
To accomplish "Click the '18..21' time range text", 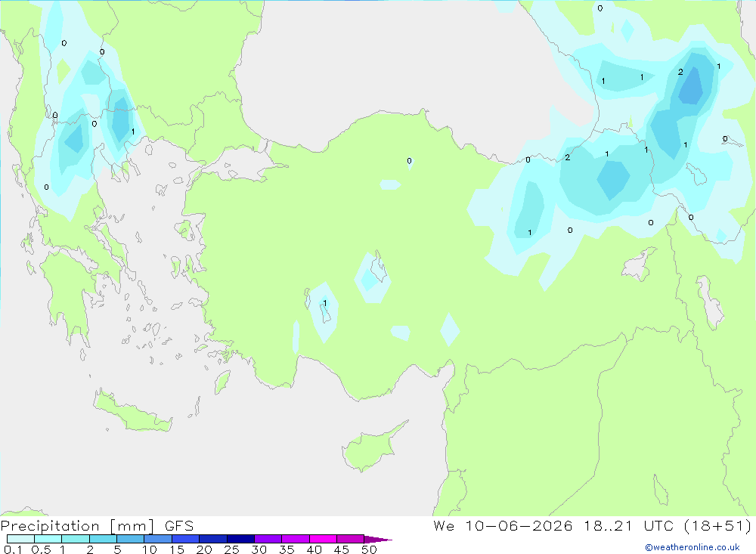I will click(x=608, y=525).
